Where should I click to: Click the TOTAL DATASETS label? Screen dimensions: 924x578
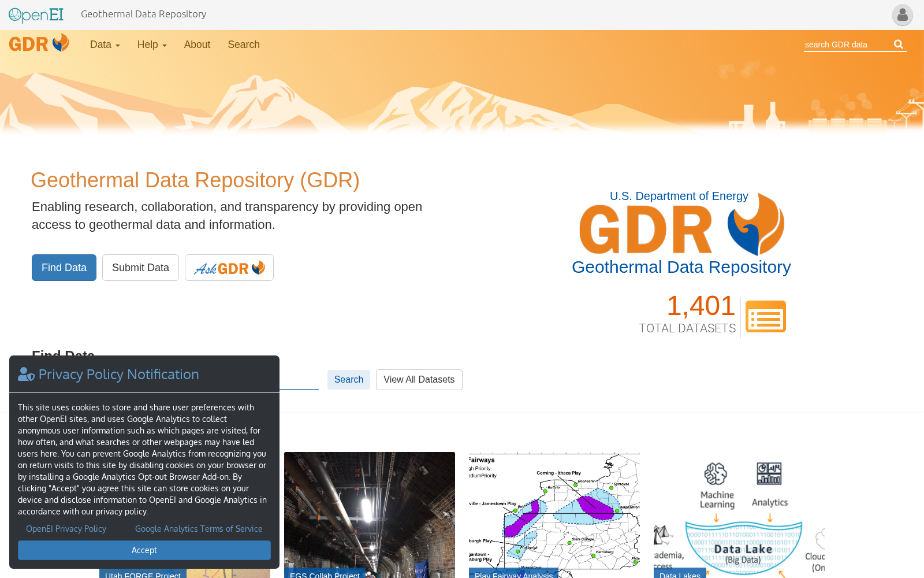point(687,328)
